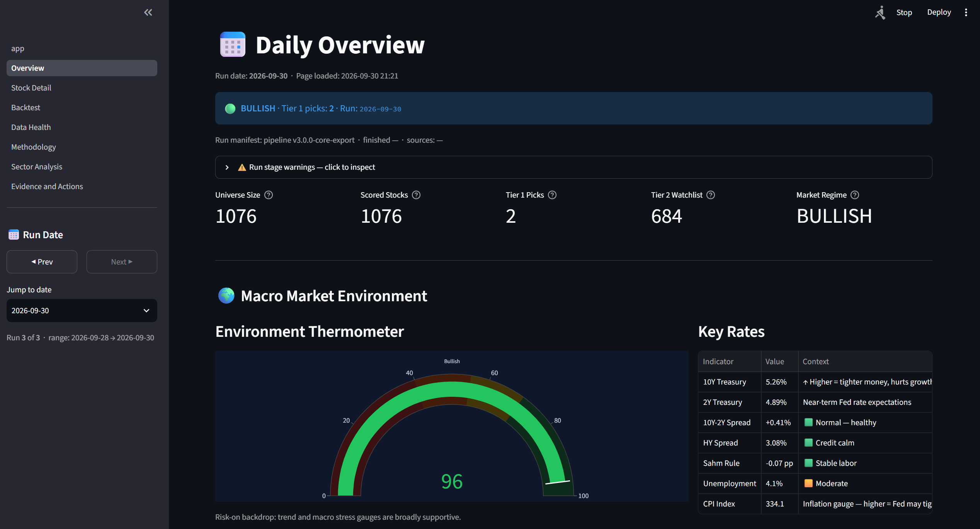
Task: Click the Market Regime value BULLISH
Action: [834, 216]
